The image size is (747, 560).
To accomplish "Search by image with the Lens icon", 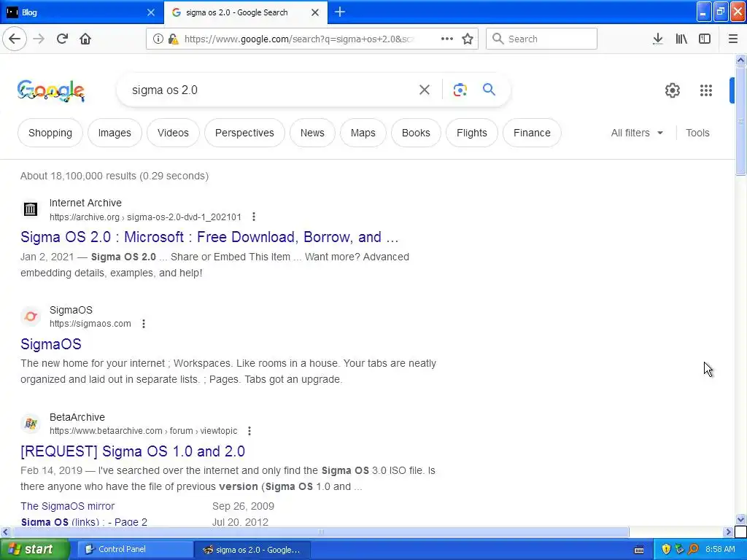I will click(460, 90).
